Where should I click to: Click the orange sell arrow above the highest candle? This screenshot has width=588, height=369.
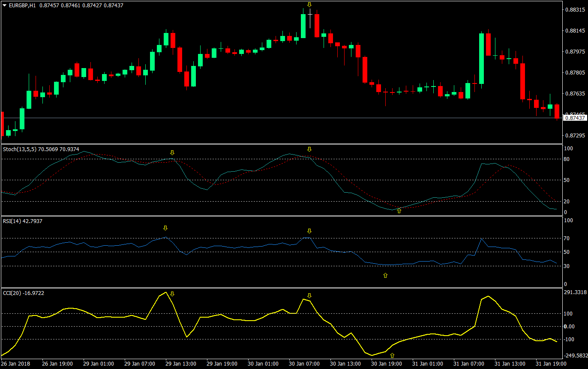pos(309,5)
